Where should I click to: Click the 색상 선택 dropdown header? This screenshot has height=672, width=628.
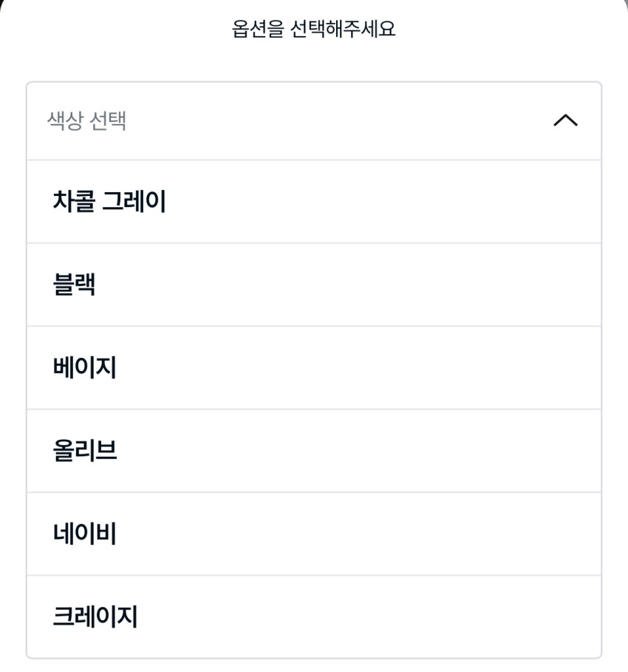pyautogui.click(x=314, y=121)
